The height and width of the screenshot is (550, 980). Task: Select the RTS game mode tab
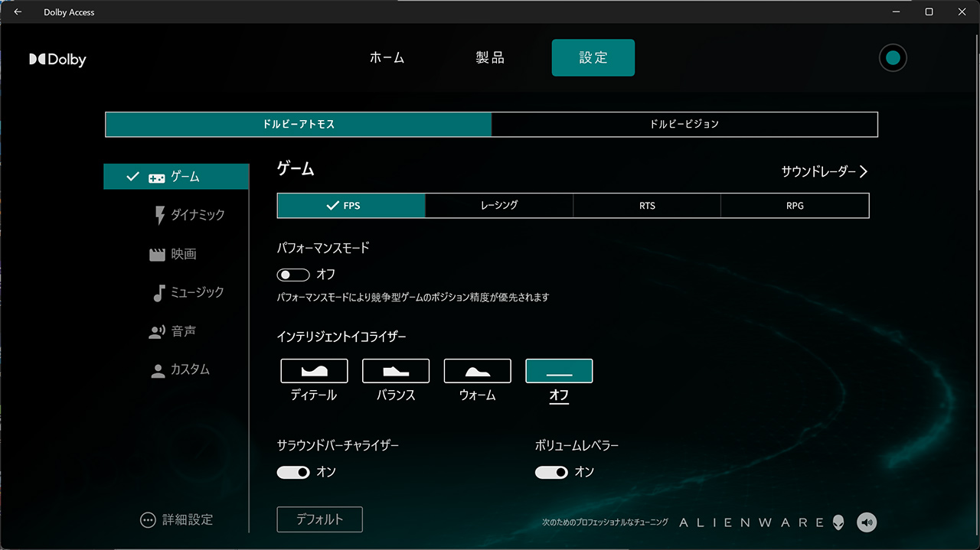coord(647,206)
